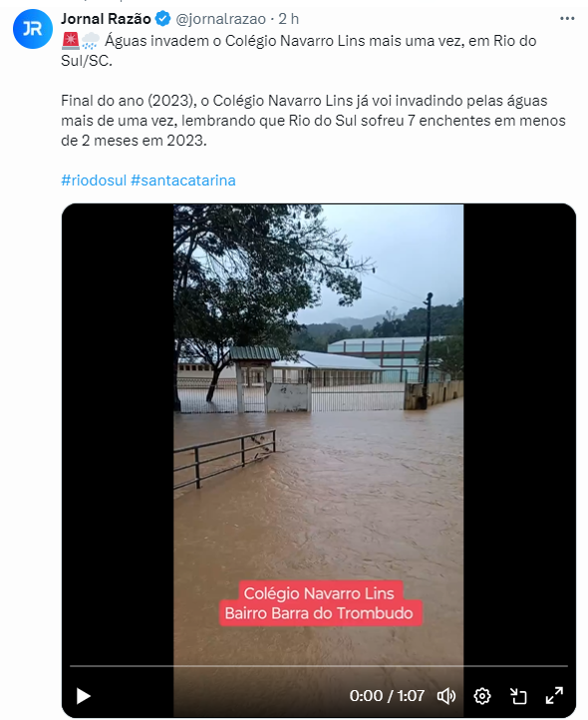The width and height of the screenshot is (588, 720).
Task: Open the 2 h post timestamp
Action: pyautogui.click(x=289, y=19)
